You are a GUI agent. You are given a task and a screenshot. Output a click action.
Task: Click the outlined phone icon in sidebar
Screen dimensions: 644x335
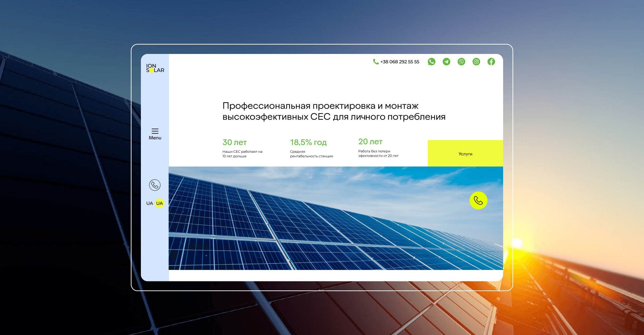(155, 185)
